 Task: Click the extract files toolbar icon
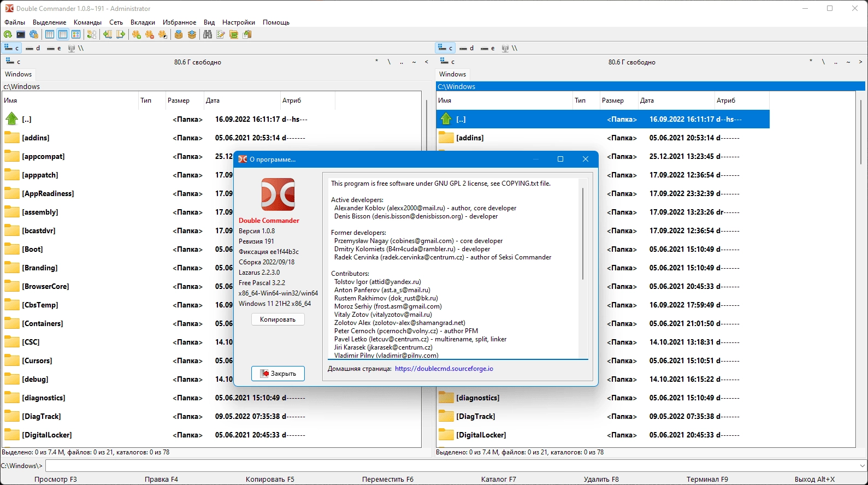click(192, 34)
